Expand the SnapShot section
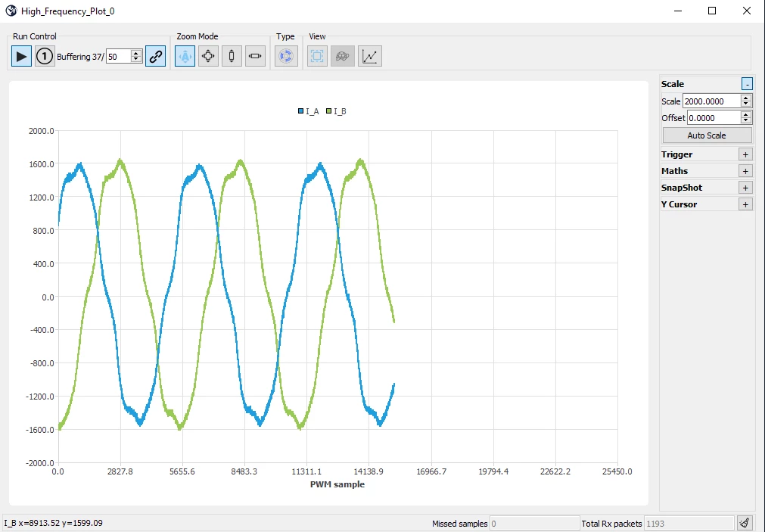The width and height of the screenshot is (765, 532). click(x=745, y=188)
